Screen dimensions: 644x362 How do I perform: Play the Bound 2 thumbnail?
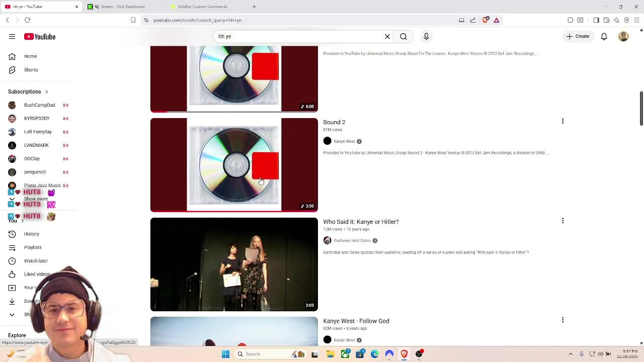pos(234,165)
